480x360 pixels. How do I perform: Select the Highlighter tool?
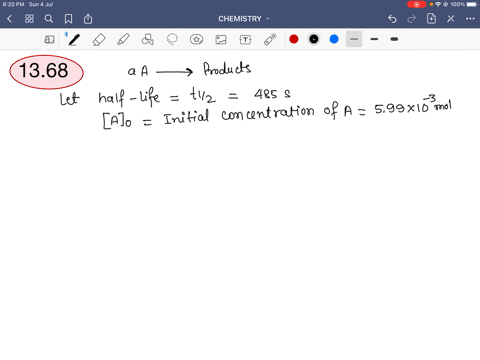[123, 39]
